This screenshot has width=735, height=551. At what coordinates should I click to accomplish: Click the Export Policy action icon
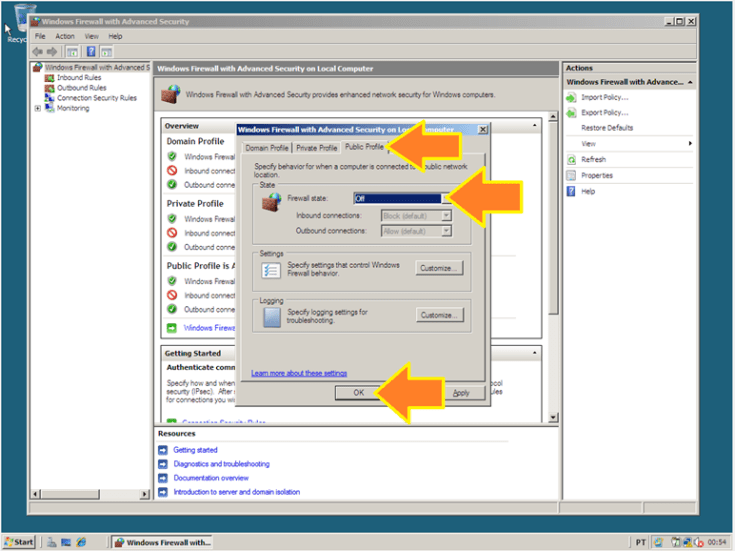pos(571,112)
